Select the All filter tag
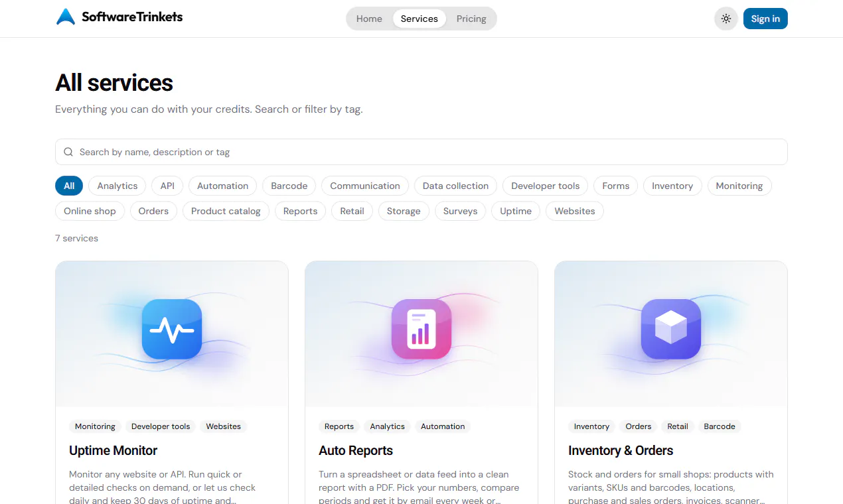 69,186
